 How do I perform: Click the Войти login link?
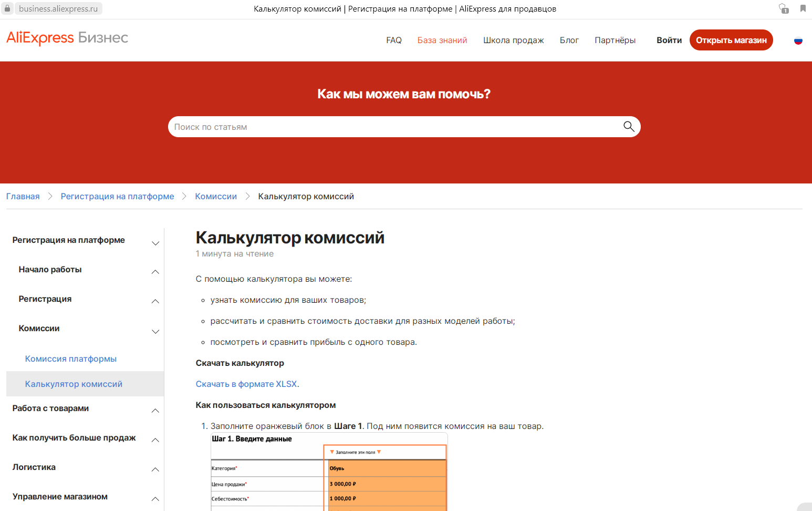point(669,40)
